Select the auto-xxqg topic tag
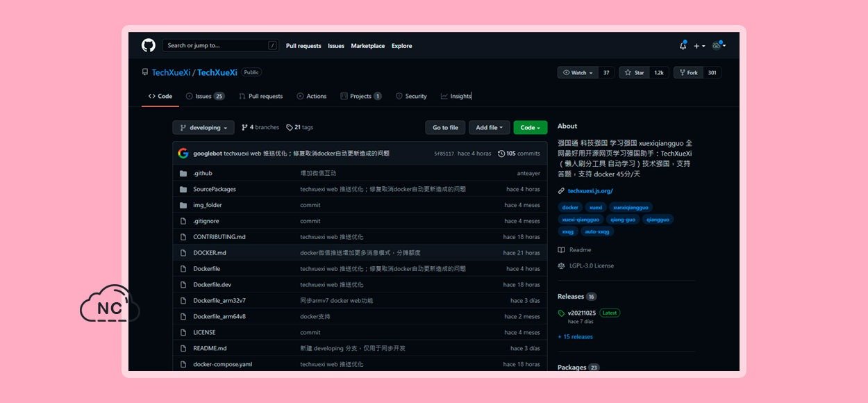 pyautogui.click(x=597, y=231)
